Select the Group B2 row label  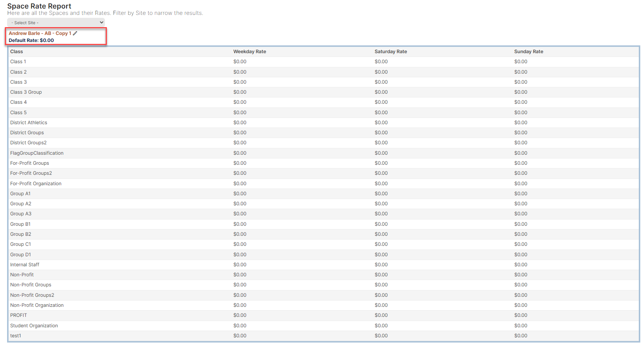pyautogui.click(x=20, y=234)
